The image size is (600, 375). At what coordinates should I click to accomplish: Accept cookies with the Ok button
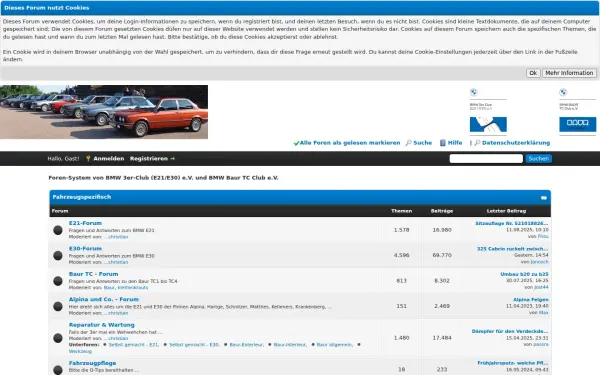pos(533,73)
